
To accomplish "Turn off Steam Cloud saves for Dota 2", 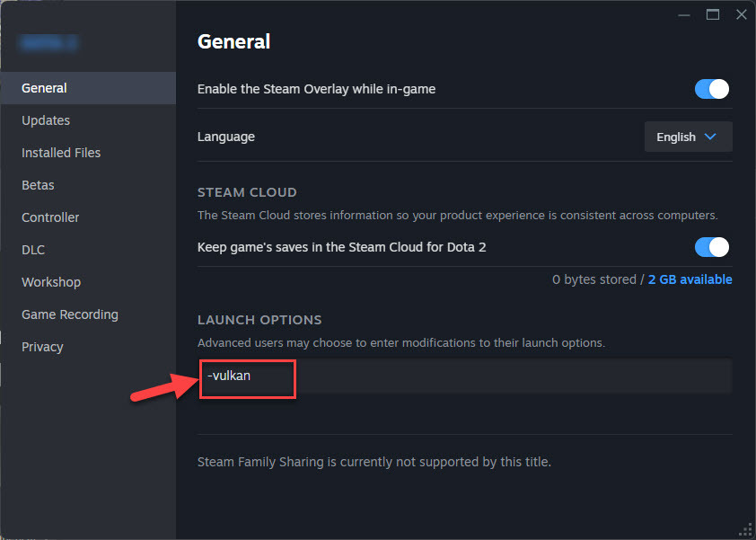I will [x=711, y=247].
